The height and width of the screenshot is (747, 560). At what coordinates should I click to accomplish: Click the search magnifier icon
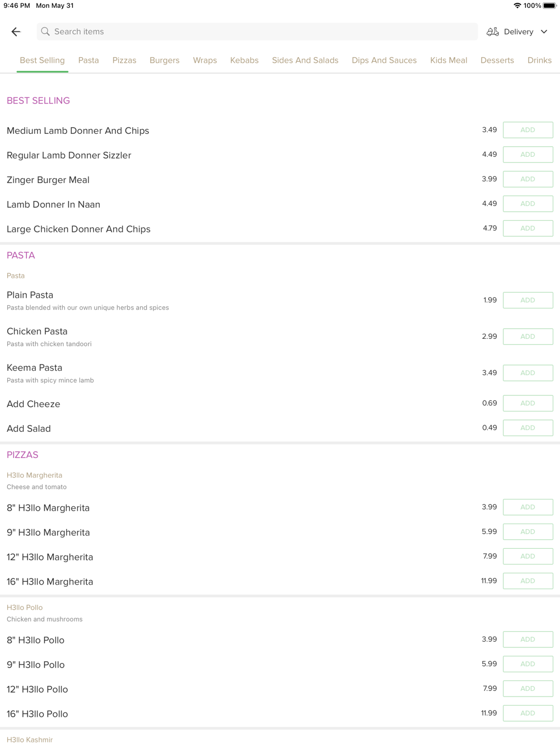(45, 32)
